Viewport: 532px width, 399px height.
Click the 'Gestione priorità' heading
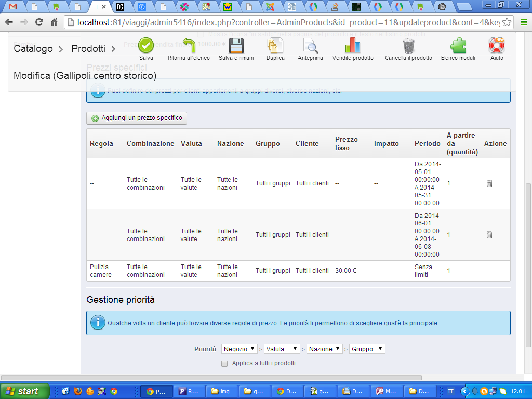(121, 300)
